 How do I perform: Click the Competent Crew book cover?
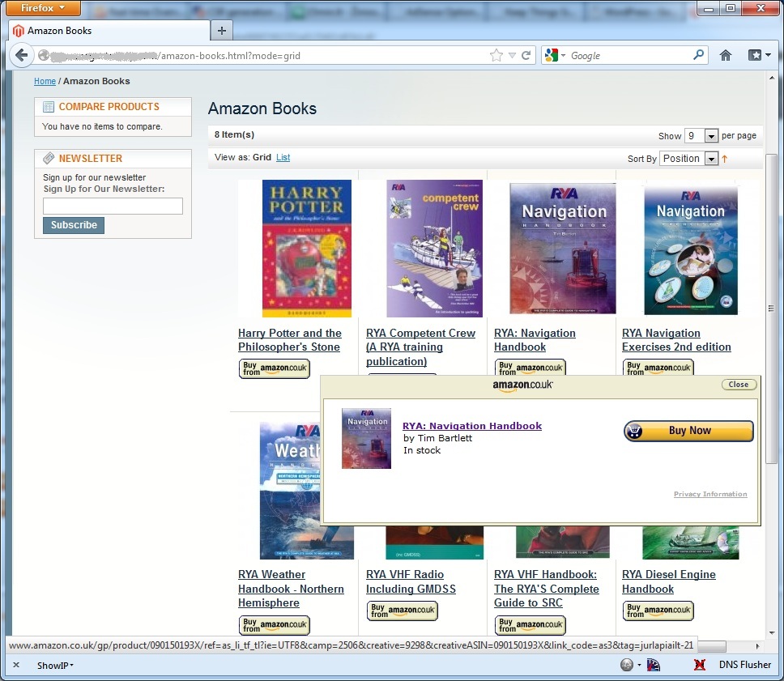[x=434, y=249]
